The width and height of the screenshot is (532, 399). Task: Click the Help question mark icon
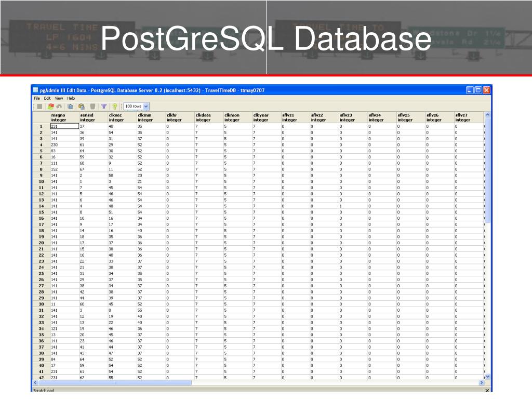[x=115, y=107]
